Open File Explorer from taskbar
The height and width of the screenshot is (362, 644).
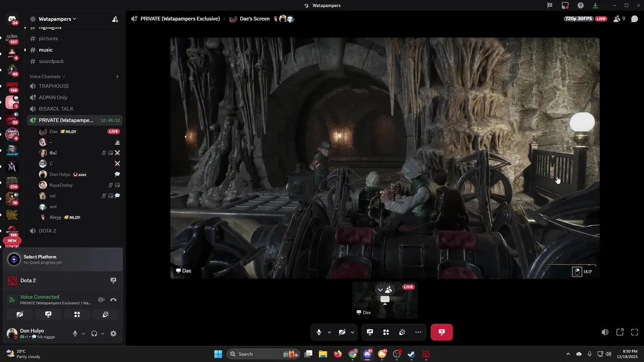[x=323, y=354]
